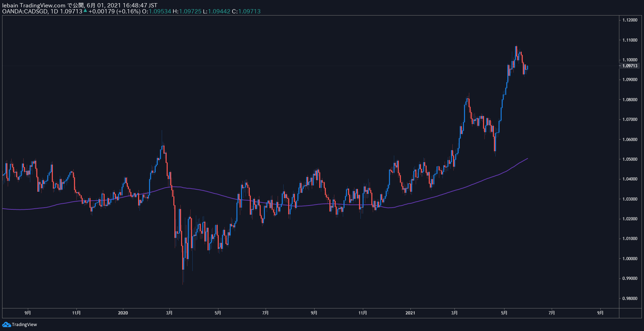The width and height of the screenshot is (644, 331).
Task: Click the change value '+0.00179 (+0.16%)'
Action: [114, 11]
